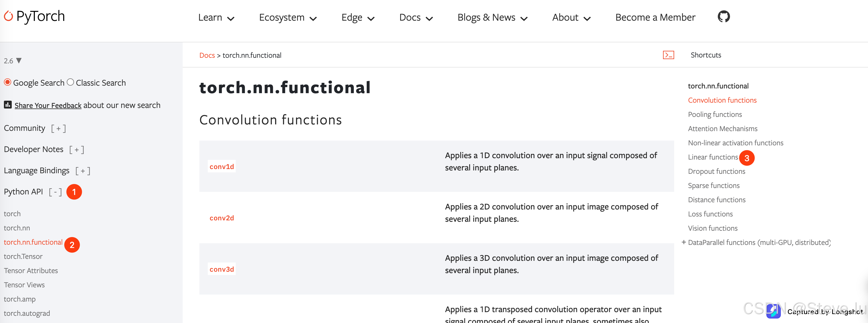Click the PyTorch flame logo
868x323 pixels.
8,16
